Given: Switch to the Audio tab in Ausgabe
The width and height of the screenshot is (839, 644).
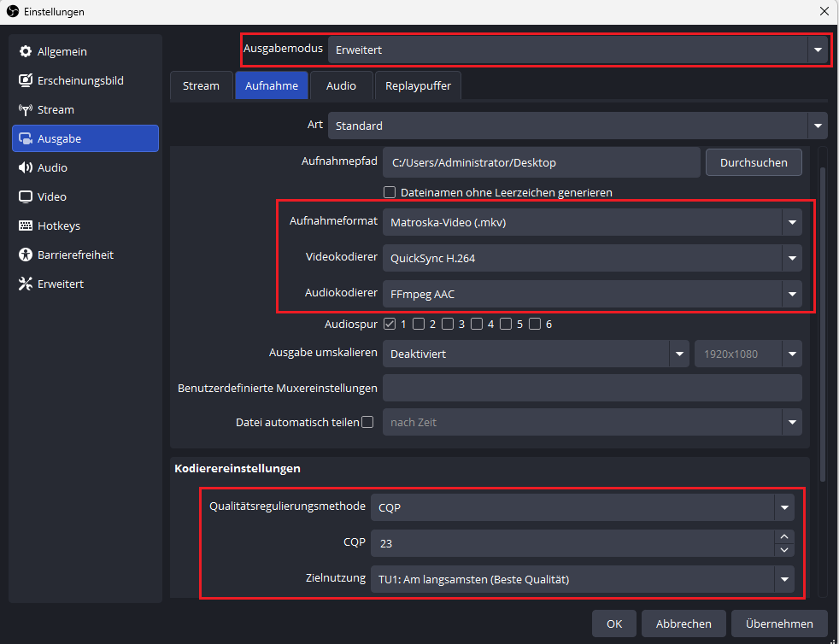Looking at the screenshot, I should pos(341,85).
